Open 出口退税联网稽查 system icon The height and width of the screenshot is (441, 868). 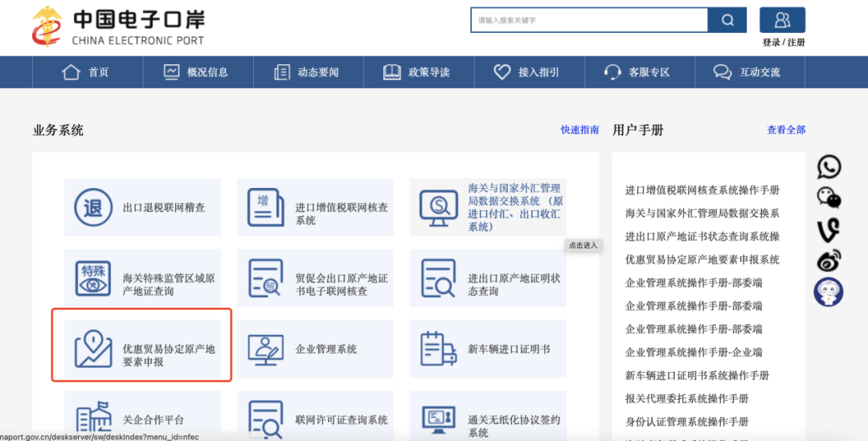coord(93,207)
